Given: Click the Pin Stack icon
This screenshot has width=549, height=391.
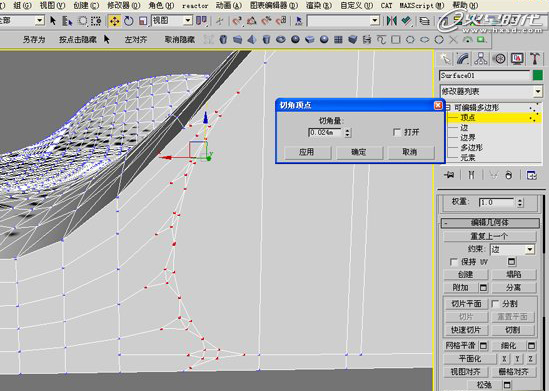Looking at the screenshot, I should [449, 175].
